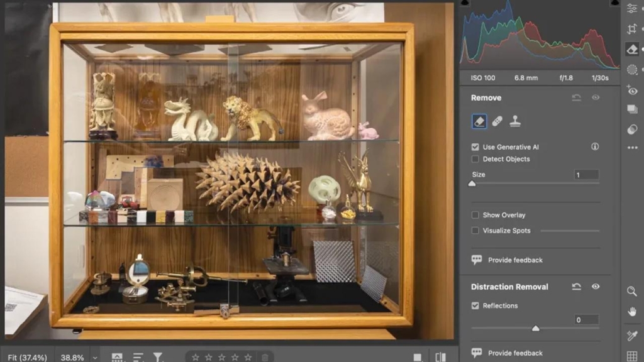Select the Red Eye removal tool

point(632,90)
